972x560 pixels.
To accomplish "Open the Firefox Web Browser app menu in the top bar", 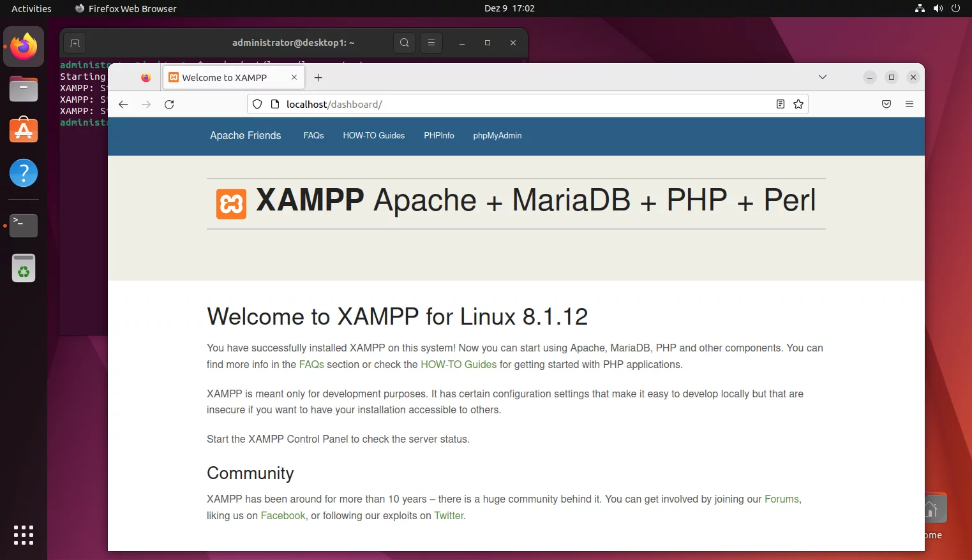I will pyautogui.click(x=126, y=8).
